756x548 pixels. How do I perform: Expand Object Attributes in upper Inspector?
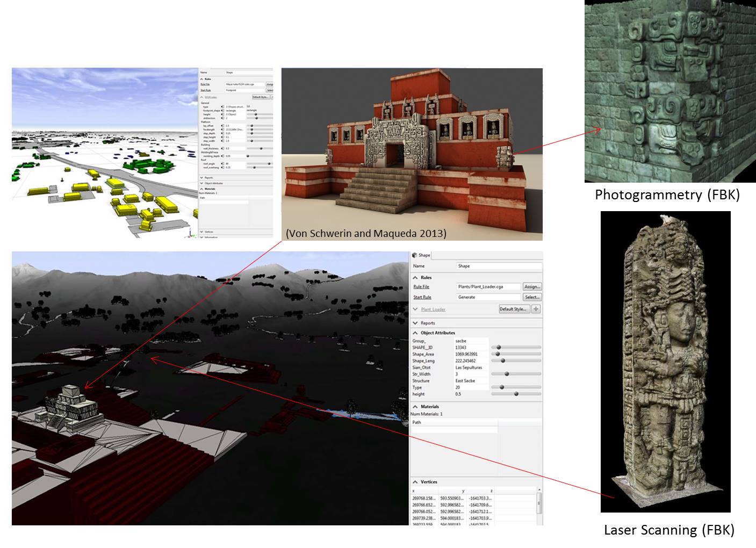pyautogui.click(x=201, y=183)
